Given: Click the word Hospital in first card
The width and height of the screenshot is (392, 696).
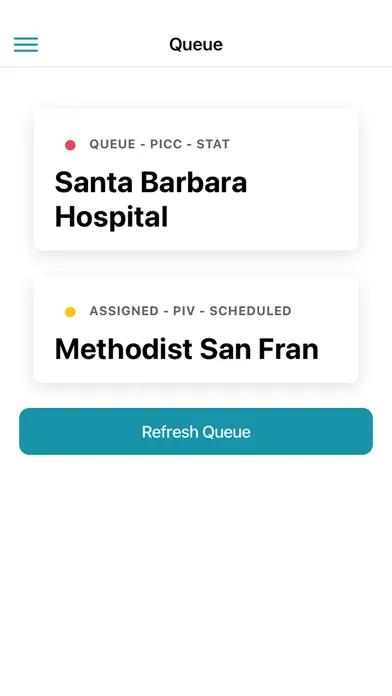Looking at the screenshot, I should tap(111, 218).
